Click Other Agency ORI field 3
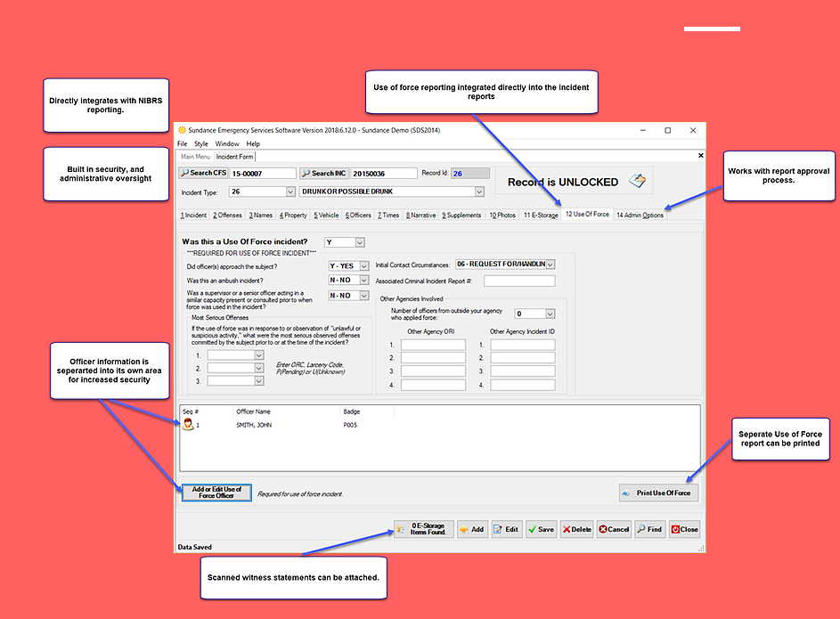Image resolution: width=840 pixels, height=619 pixels. [433, 371]
